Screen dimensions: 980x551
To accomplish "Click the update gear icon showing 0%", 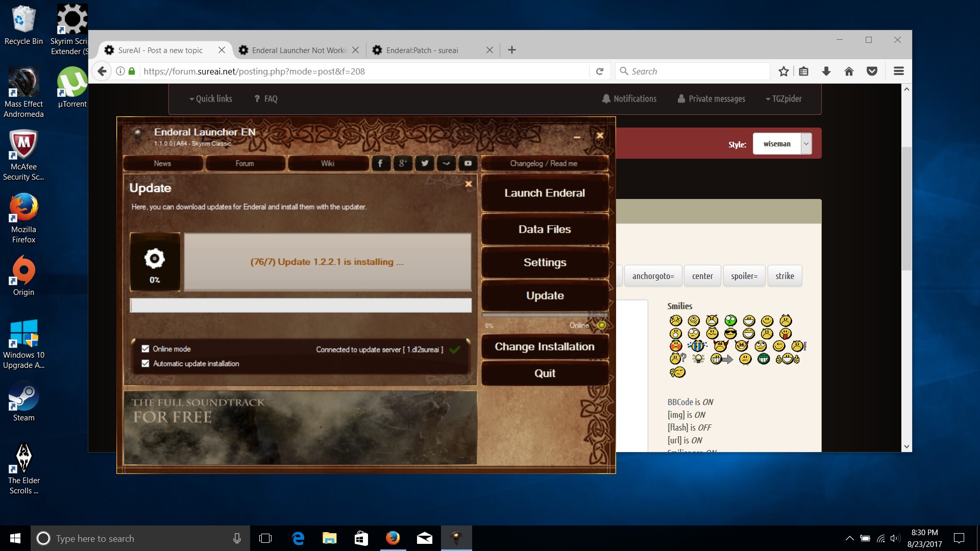I will (x=155, y=259).
